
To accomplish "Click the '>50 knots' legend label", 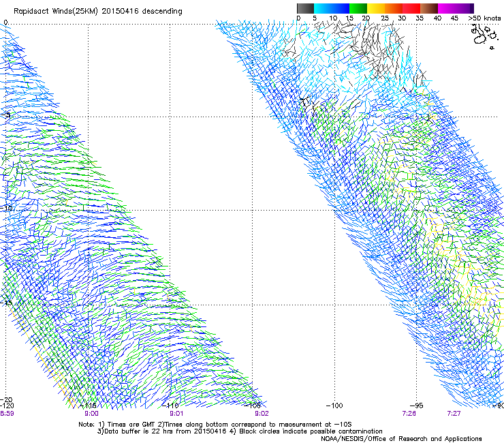I will [484, 18].
